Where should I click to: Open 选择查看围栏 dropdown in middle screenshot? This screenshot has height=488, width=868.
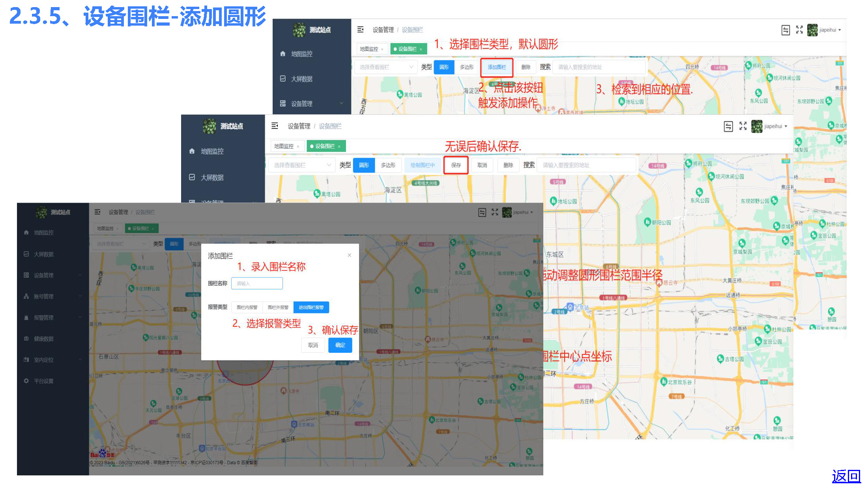tap(301, 165)
